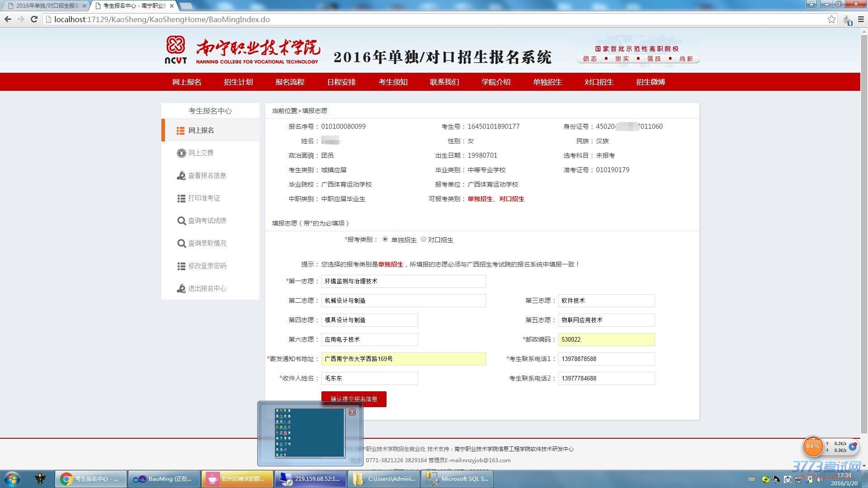The height and width of the screenshot is (488, 868).
Task: Click the 查询考试成绩 magnifier icon
Action: coord(181,221)
